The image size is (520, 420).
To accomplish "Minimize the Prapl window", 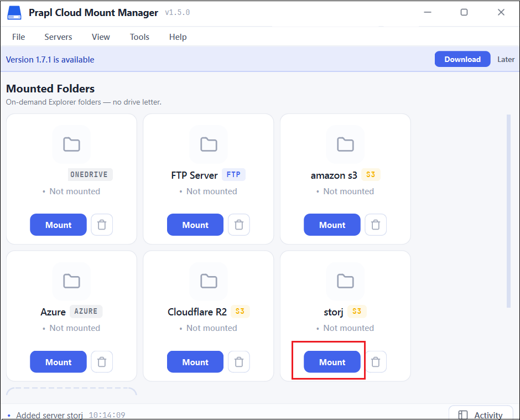I will tap(428, 12).
